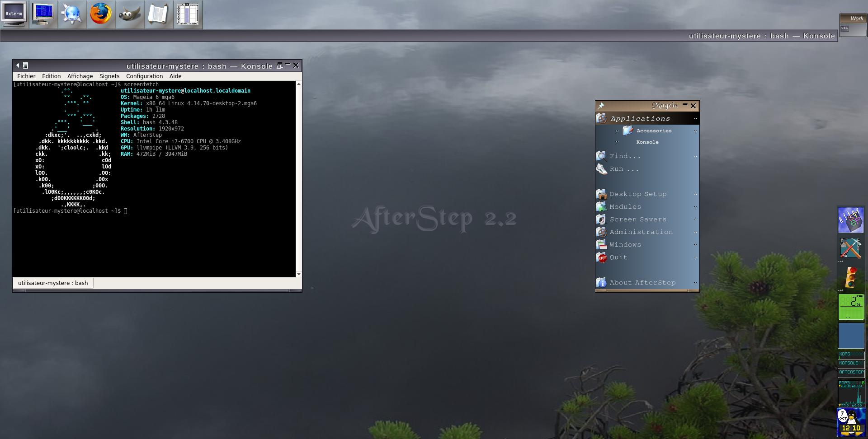Click the 'Kernel: x86_64 Linux' line

coord(189,103)
